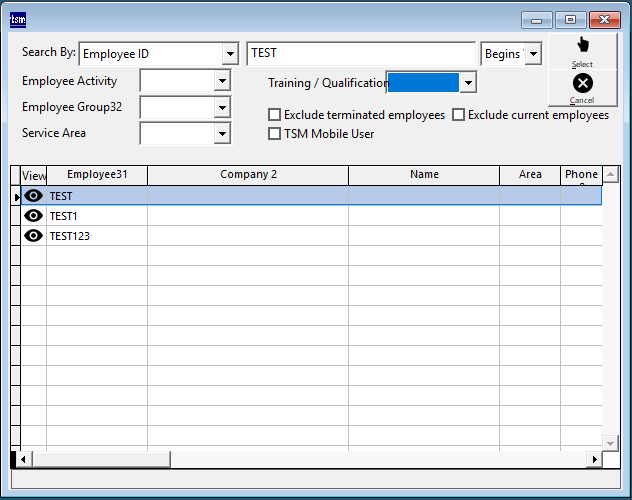
Task: Click the Cancel X icon
Action: (582, 83)
